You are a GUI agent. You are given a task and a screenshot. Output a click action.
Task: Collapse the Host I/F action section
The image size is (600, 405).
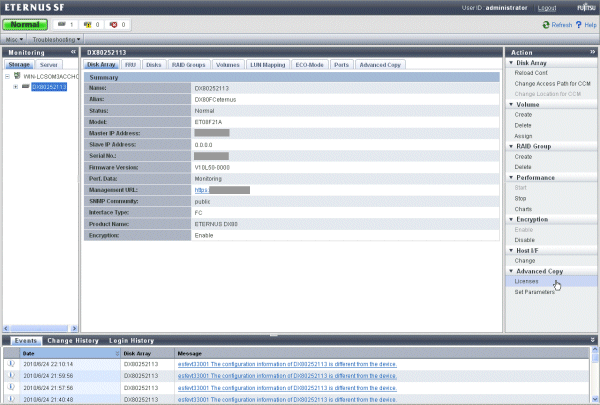click(511, 250)
